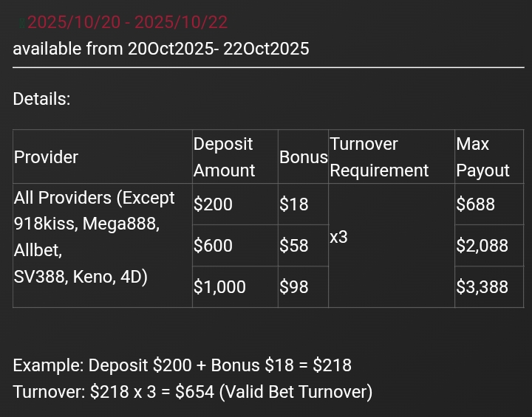Click the Deposit Amount column header
This screenshot has width=532, height=417.
click(x=224, y=157)
